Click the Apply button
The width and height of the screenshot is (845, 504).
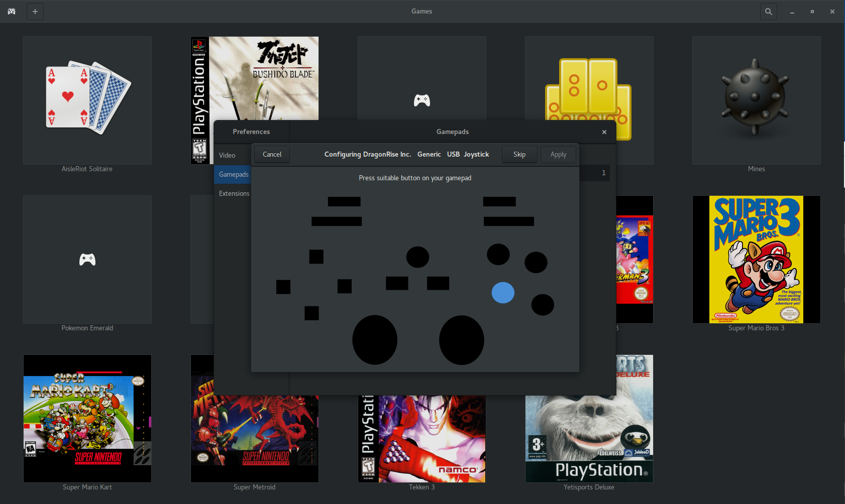click(558, 154)
